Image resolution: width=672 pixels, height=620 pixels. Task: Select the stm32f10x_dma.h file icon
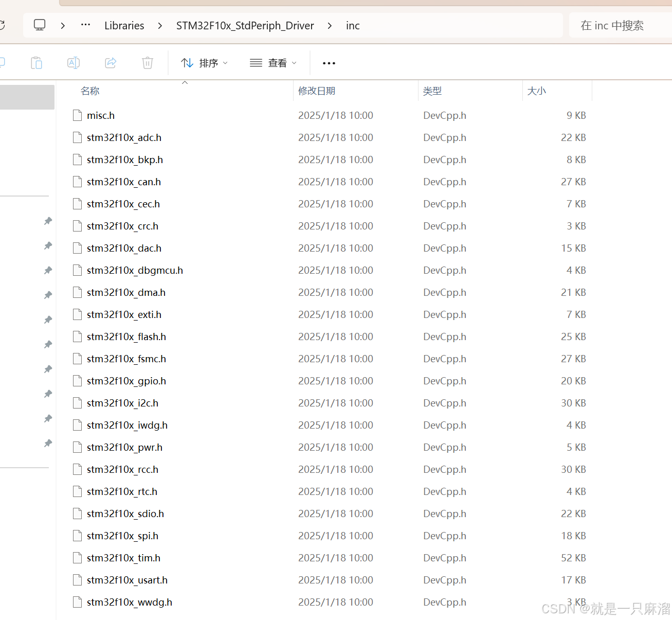[x=78, y=292]
